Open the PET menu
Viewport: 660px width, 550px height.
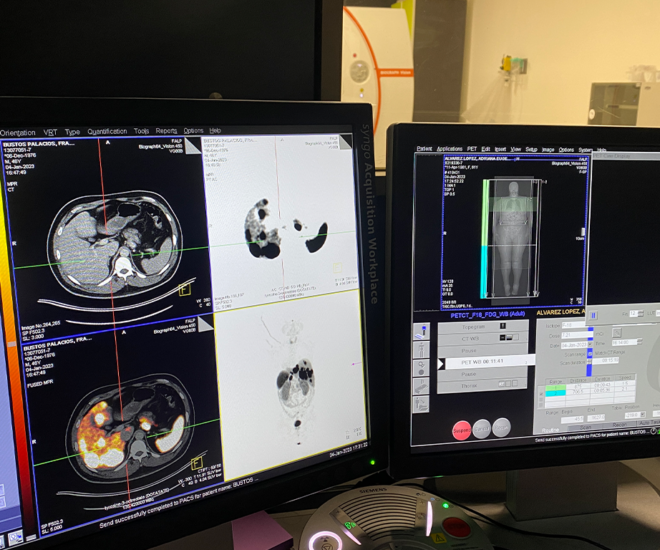click(x=472, y=149)
